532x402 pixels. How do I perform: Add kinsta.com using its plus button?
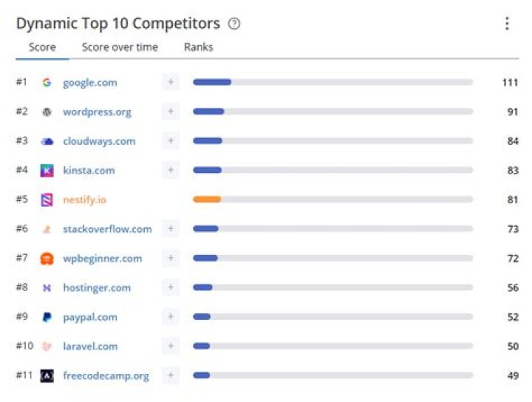pyautogui.click(x=171, y=170)
